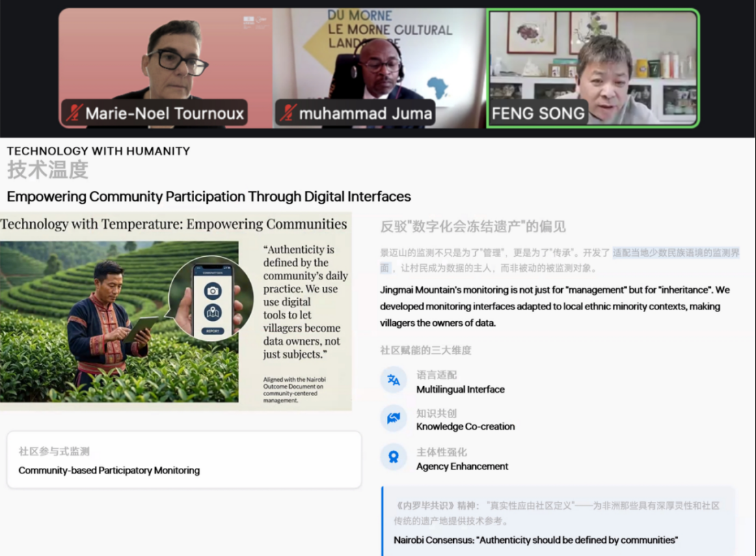The height and width of the screenshot is (556, 756).
Task: Click the Agency Enhancement person icon
Action: click(393, 458)
